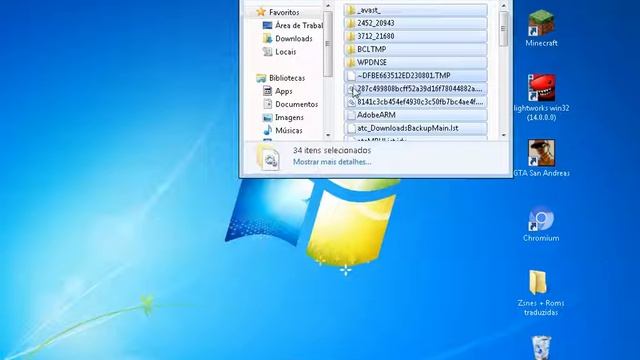Viewport: 640px width, 360px height.
Task: Open the Apps library
Action: point(284,91)
